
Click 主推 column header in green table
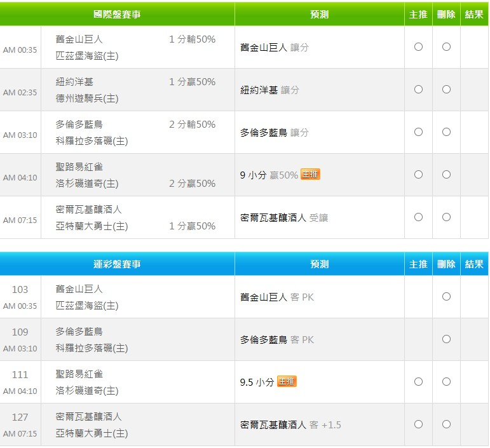pyautogui.click(x=418, y=15)
